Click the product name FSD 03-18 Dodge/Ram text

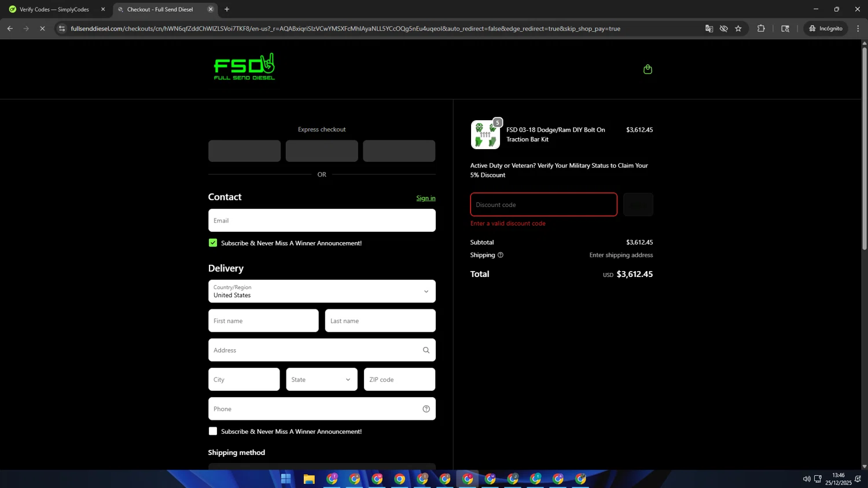pos(556,135)
